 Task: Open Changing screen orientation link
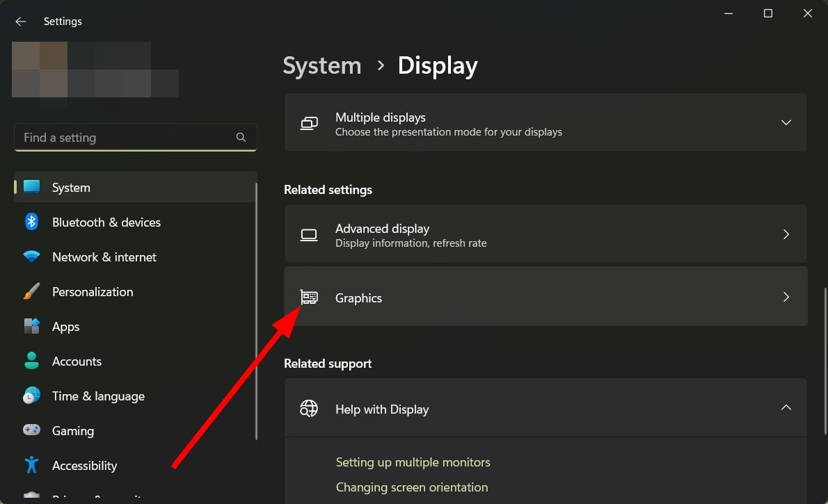[411, 487]
